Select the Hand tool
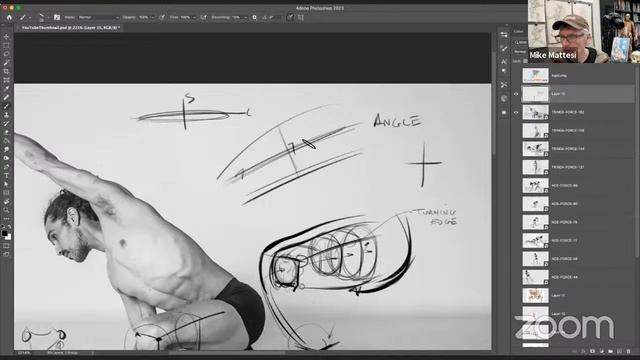The height and width of the screenshot is (360, 640). 6,201
